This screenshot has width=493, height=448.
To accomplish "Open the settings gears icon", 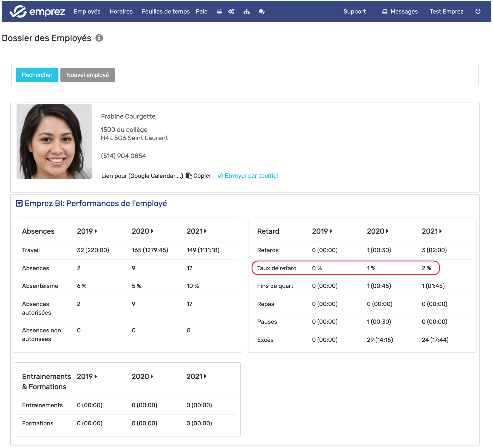I will 231,11.
